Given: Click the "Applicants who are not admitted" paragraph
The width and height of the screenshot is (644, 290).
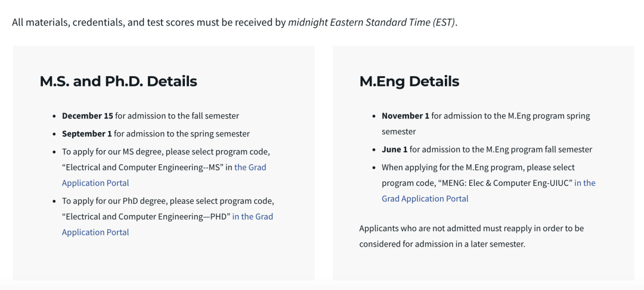Looking at the screenshot, I should pos(471,236).
